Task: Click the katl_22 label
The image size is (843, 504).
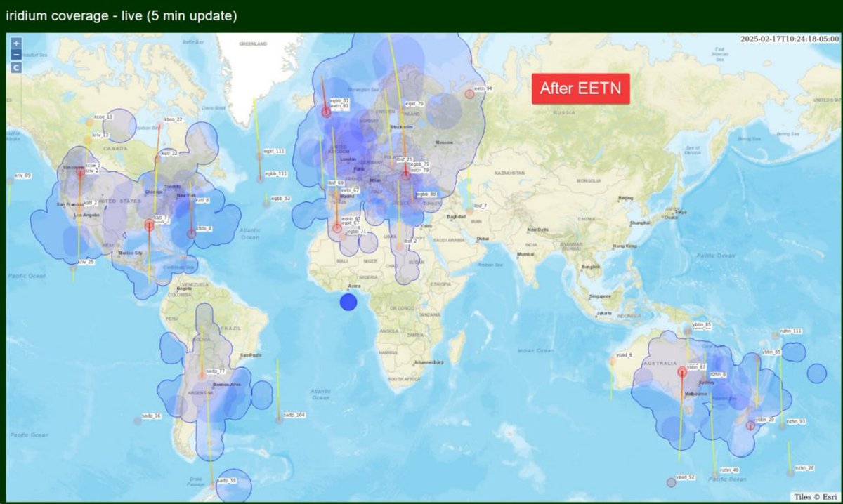Action: click(x=169, y=152)
